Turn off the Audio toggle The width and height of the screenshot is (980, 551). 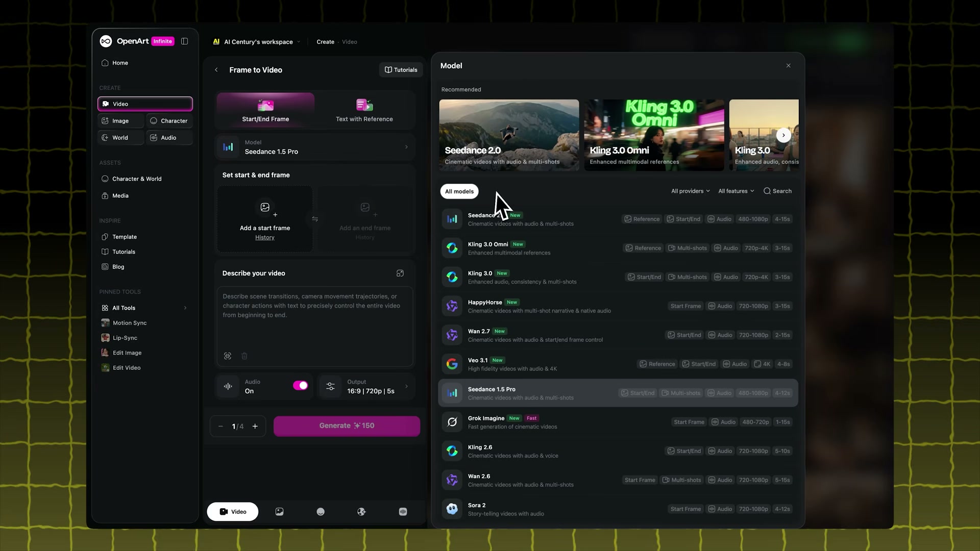(x=300, y=386)
